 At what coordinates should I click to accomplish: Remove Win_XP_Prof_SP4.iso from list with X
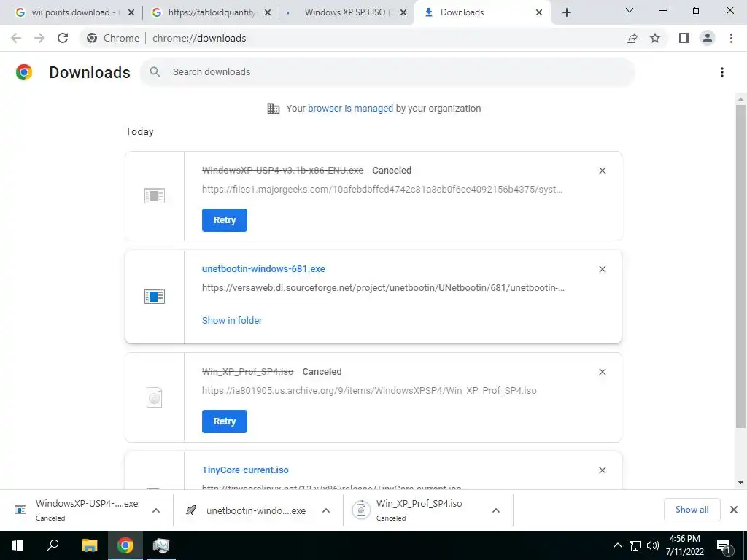pos(602,372)
